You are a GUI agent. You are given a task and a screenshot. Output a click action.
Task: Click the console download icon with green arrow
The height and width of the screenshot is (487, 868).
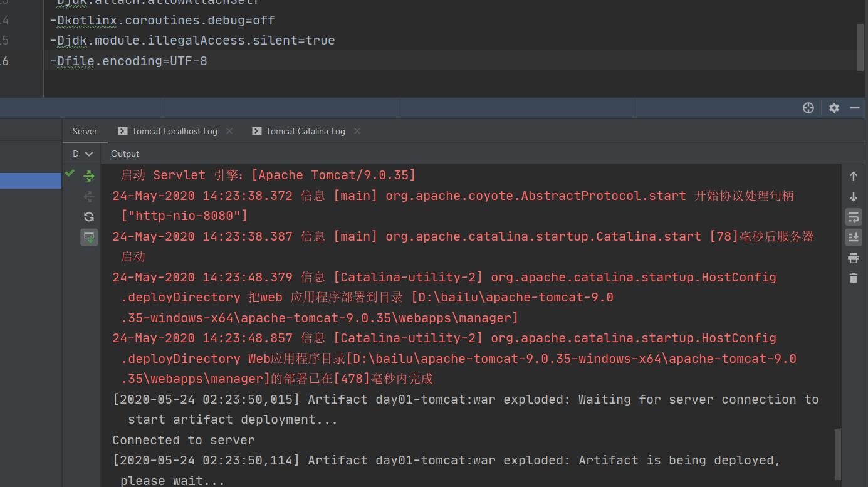(89, 237)
